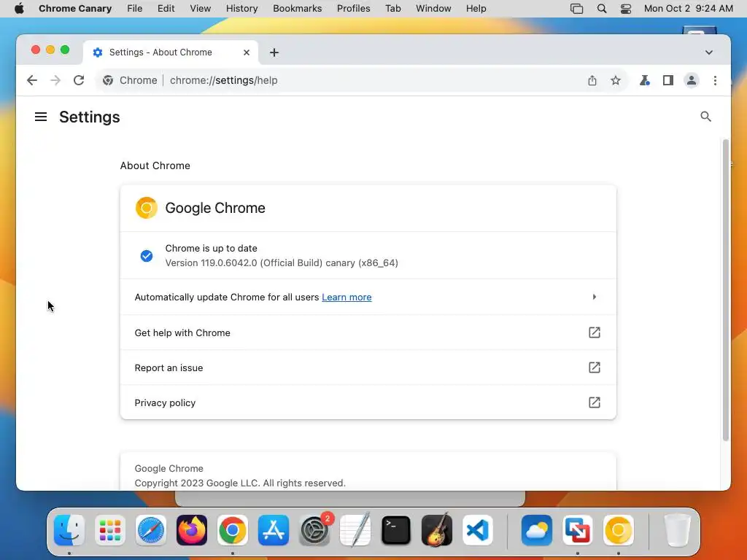
Task: Select the Settings - About Chrome tab
Action: pos(170,52)
